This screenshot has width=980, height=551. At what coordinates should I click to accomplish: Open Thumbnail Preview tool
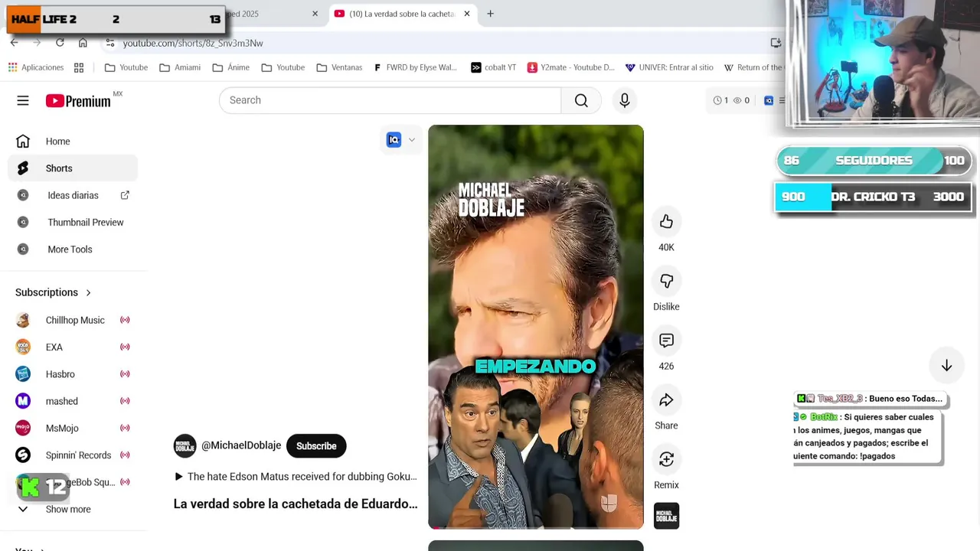coord(73,222)
